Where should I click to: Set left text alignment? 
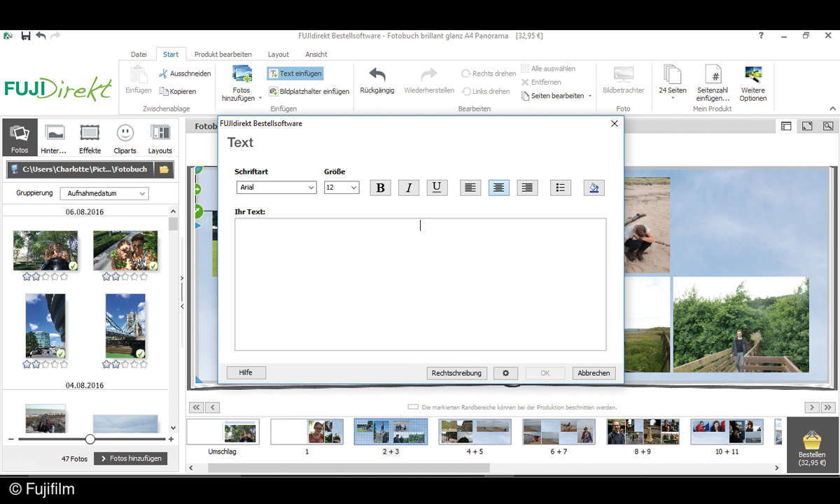pyautogui.click(x=470, y=188)
